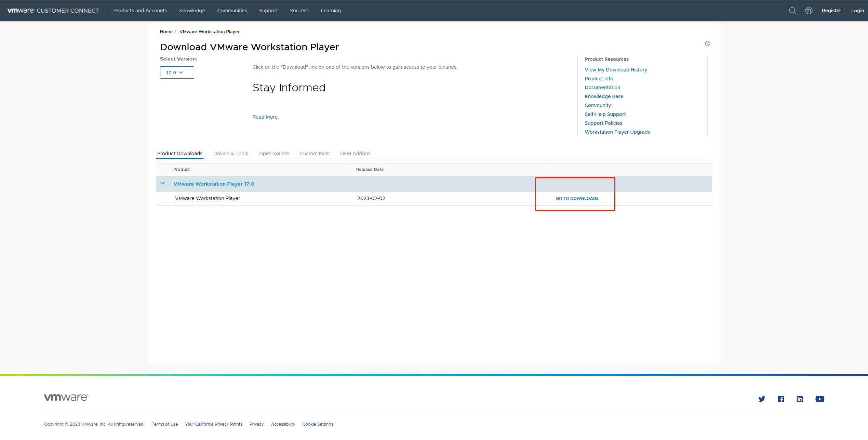This screenshot has height=440, width=868.
Task: Switch to the OEM Addons tab
Action: pos(355,154)
